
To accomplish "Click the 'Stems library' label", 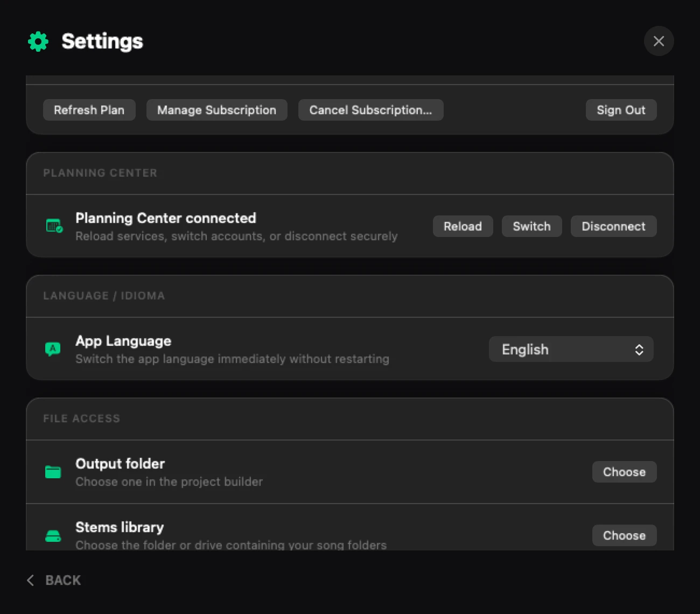I will point(120,527).
